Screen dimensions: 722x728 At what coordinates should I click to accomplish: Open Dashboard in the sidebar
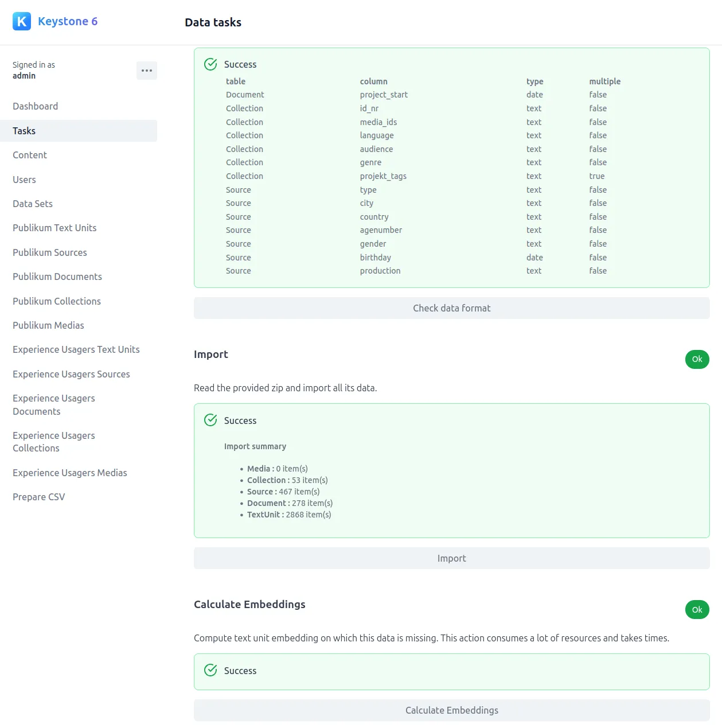(36, 106)
